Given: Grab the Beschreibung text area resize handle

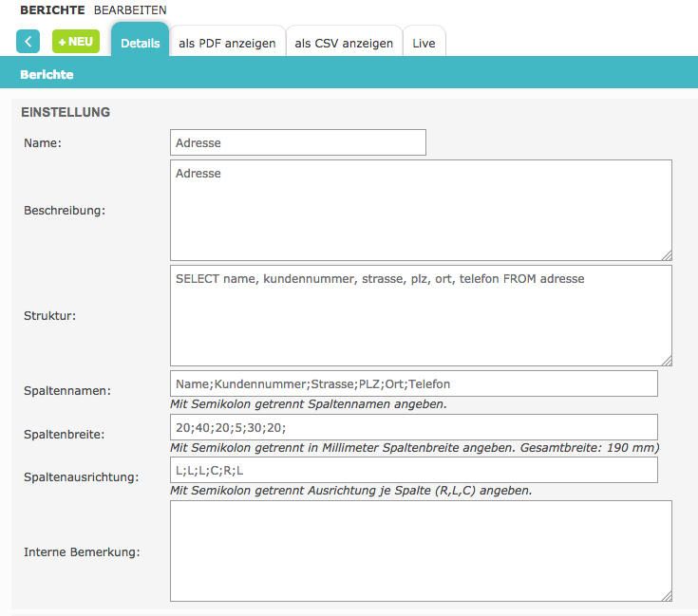Looking at the screenshot, I should point(667,254).
